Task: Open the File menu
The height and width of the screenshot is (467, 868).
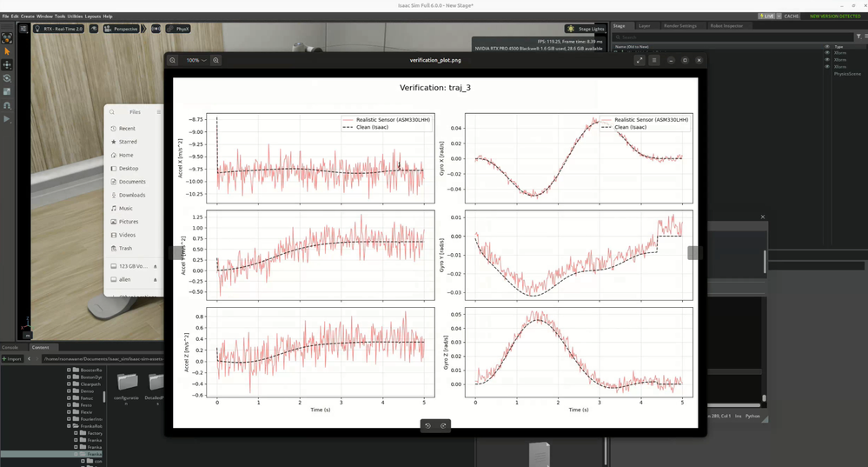Action: pos(5,17)
